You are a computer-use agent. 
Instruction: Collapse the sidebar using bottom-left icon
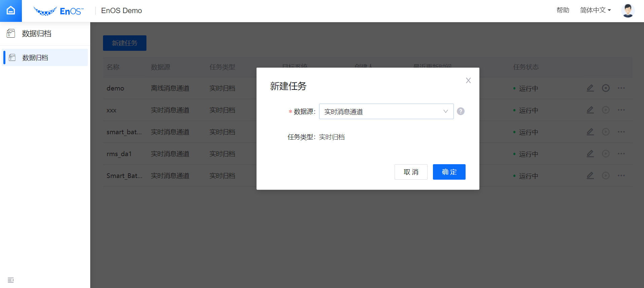coord(11,280)
